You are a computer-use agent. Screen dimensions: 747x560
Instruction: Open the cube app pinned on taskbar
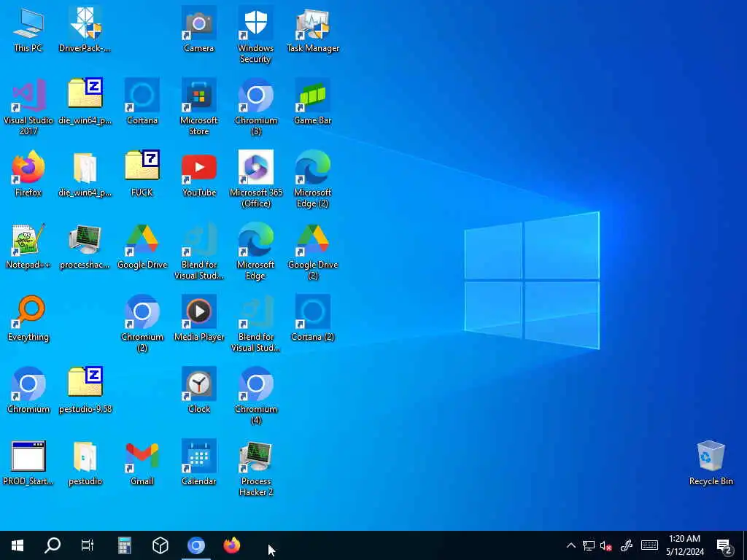point(160,545)
